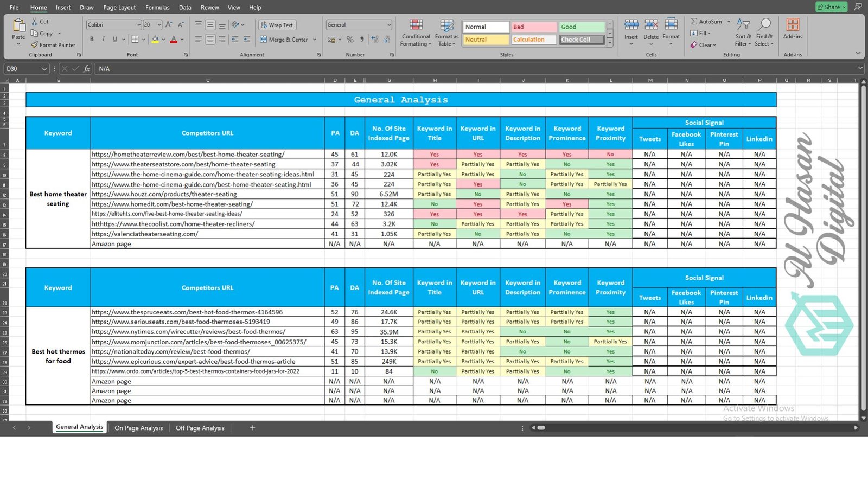This screenshot has height=488, width=868.
Task: Apply the Neutral cell style swatch
Action: tap(486, 40)
